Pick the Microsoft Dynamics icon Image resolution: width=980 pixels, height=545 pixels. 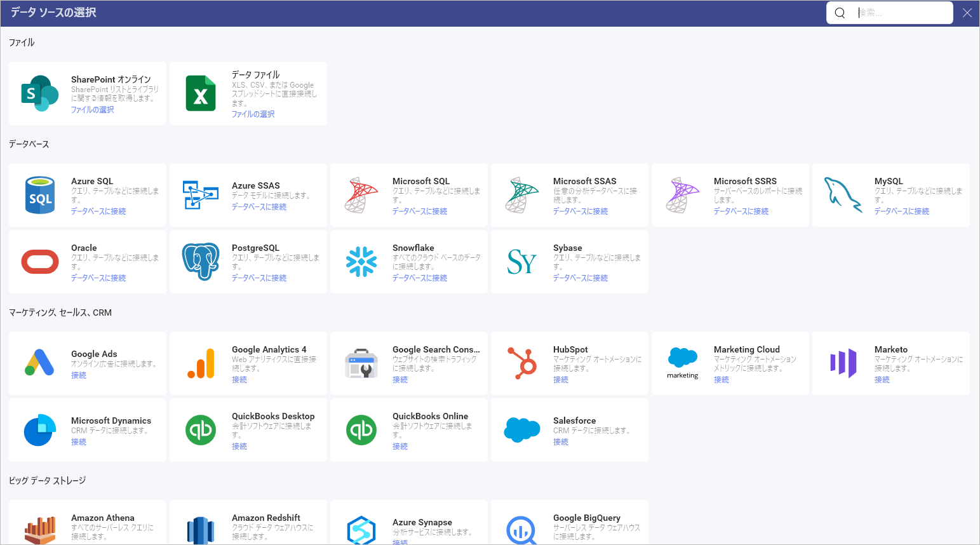pyautogui.click(x=40, y=430)
